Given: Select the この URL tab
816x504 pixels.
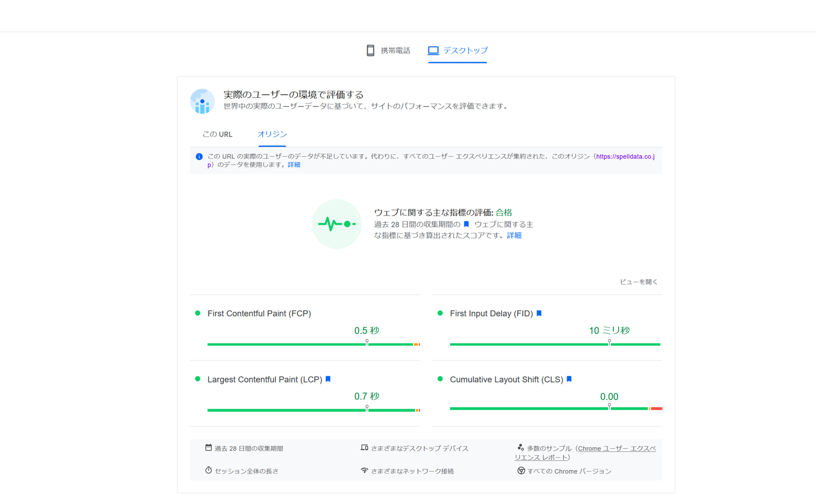Looking at the screenshot, I should click(x=217, y=135).
